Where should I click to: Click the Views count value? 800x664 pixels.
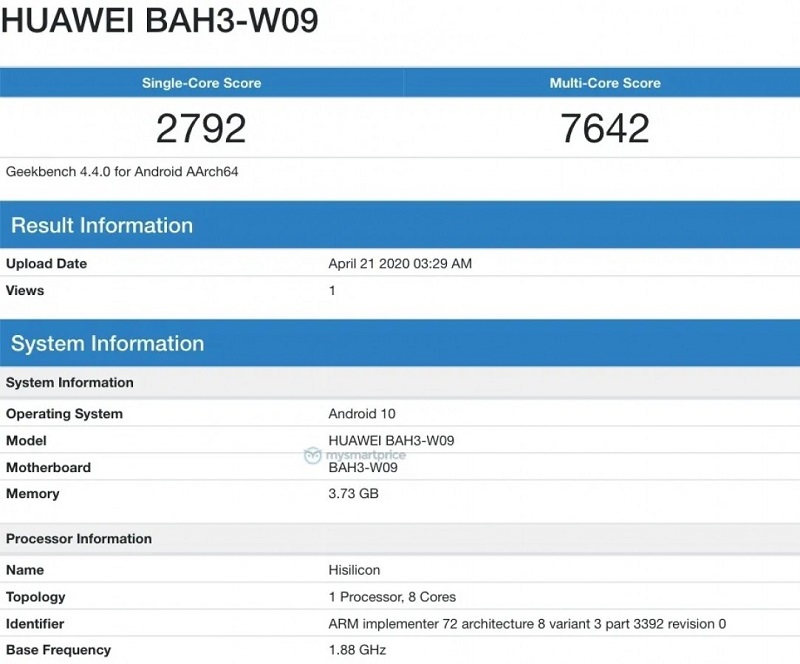pyautogui.click(x=330, y=290)
